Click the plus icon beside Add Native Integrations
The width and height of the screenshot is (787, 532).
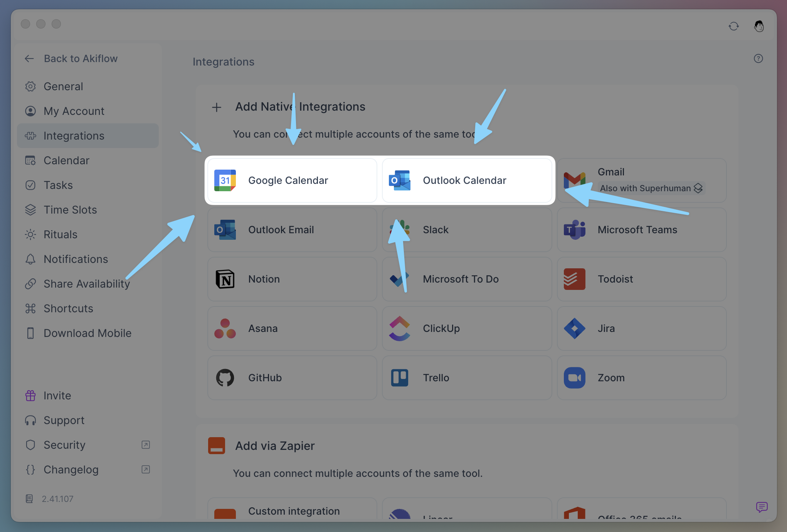click(217, 107)
